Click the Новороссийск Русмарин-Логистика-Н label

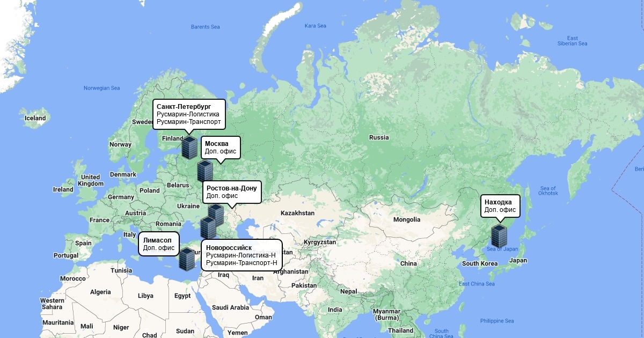coord(241,255)
